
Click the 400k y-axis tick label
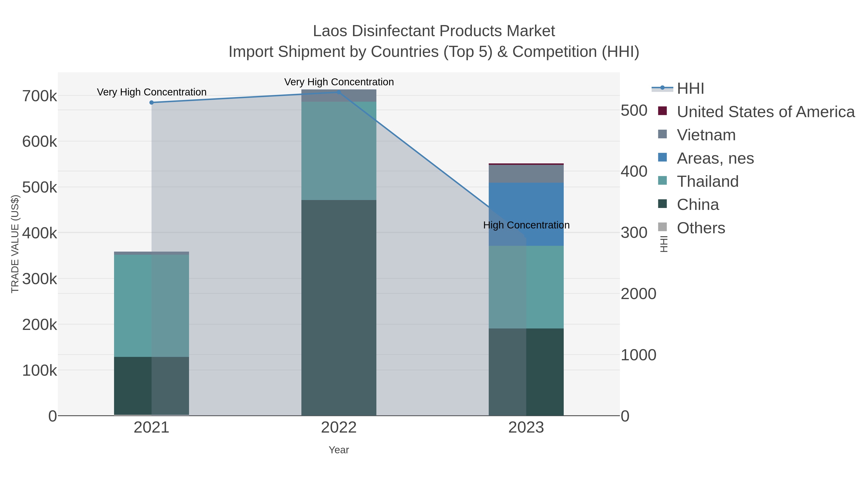click(x=40, y=233)
